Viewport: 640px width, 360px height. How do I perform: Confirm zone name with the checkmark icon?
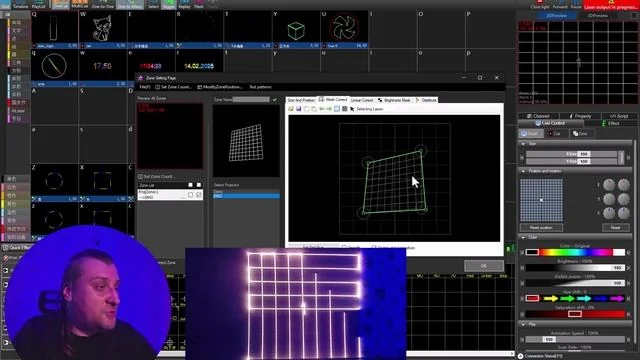tap(275, 100)
